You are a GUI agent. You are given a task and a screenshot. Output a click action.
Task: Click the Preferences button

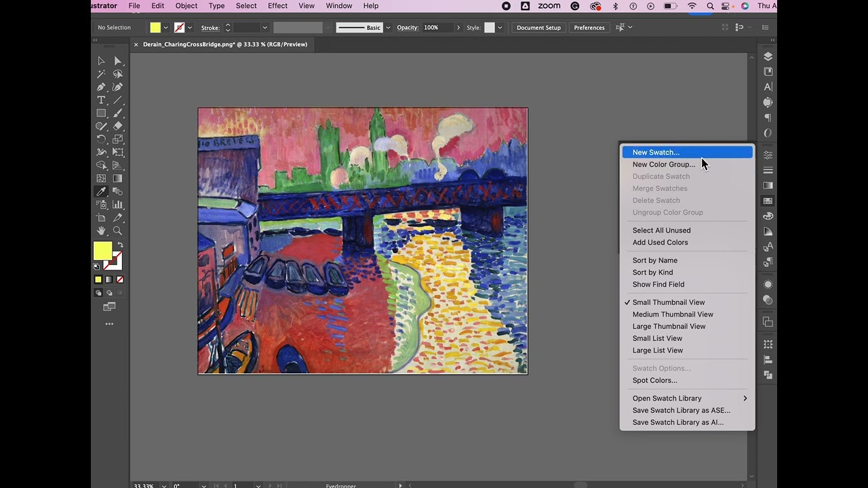[x=589, y=28]
